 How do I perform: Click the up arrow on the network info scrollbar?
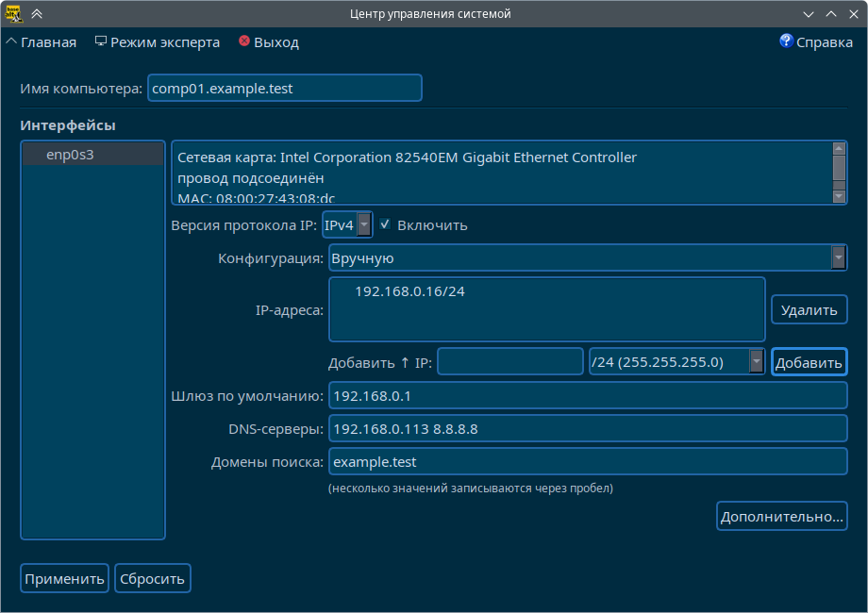[839, 147]
